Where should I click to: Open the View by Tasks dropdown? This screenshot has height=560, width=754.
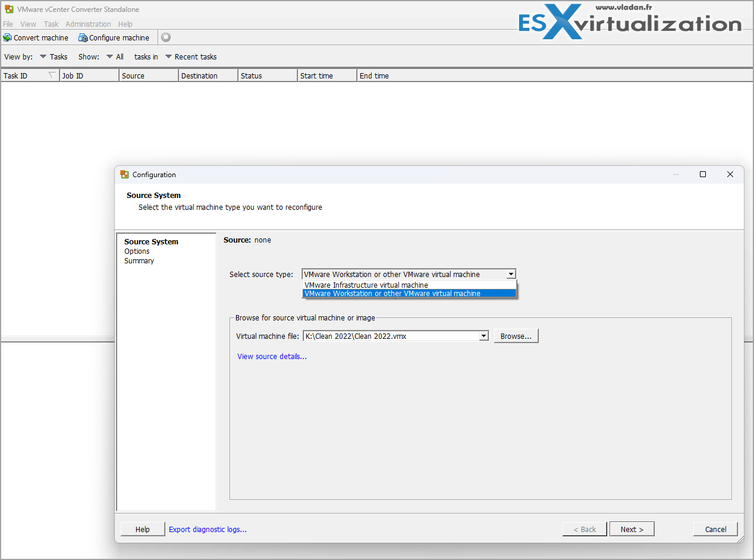[54, 57]
